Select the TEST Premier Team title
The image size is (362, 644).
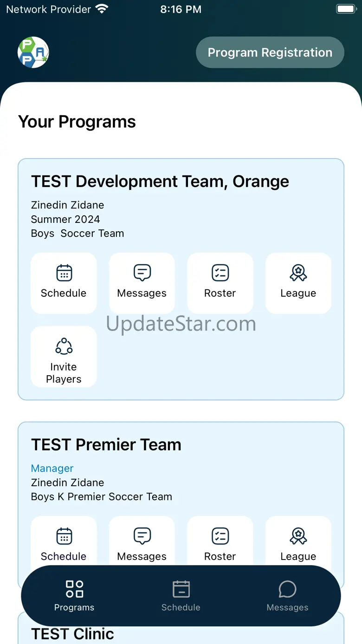tap(106, 445)
